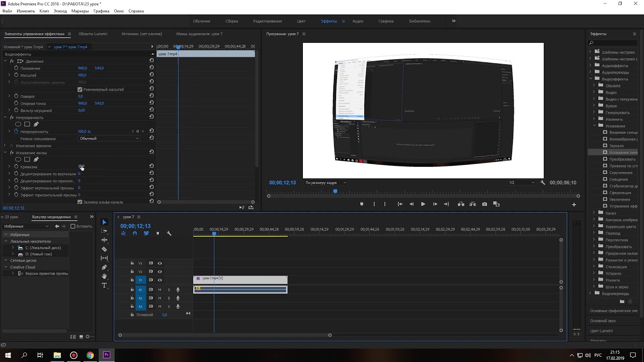Select the Type (T) tool
The height and width of the screenshot is (362, 644).
(x=104, y=285)
